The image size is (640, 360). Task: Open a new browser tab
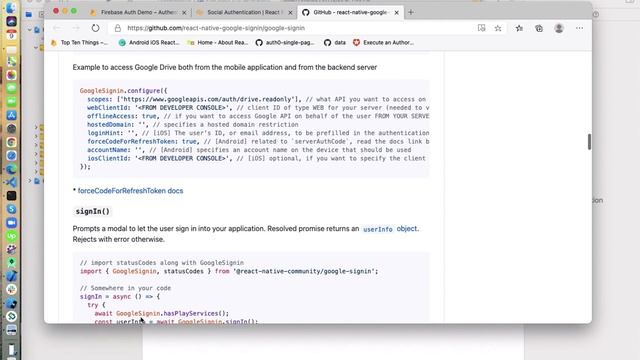(x=411, y=13)
